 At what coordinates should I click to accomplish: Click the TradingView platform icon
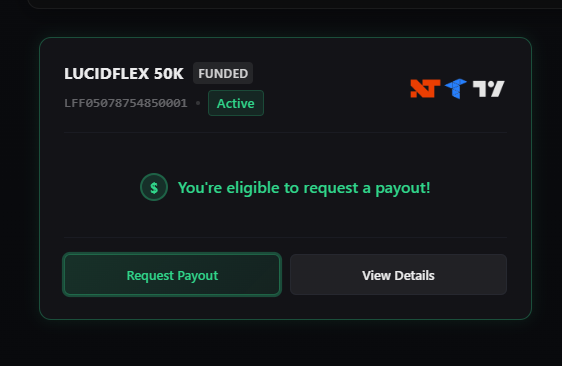(x=489, y=89)
